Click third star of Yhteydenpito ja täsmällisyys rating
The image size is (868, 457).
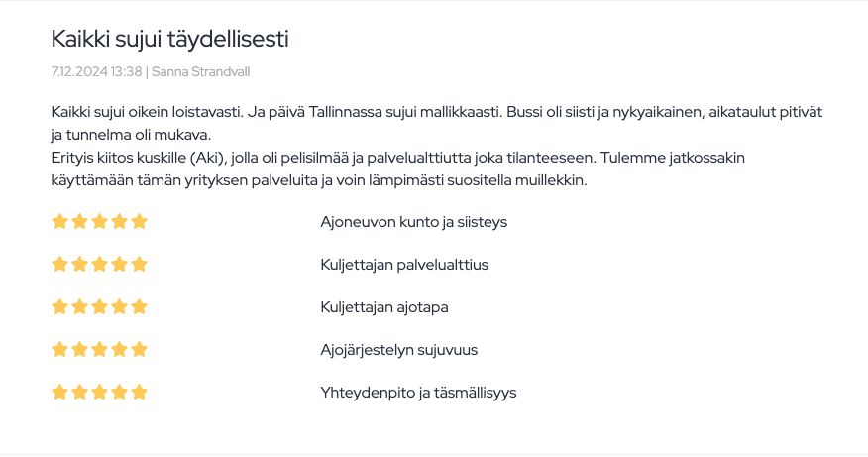[99, 392]
